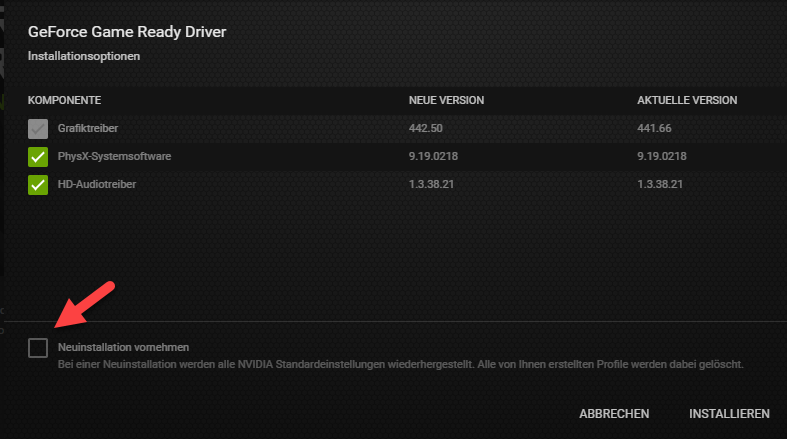
Task: Select the HD-Audiotreiber label
Action: click(x=97, y=185)
